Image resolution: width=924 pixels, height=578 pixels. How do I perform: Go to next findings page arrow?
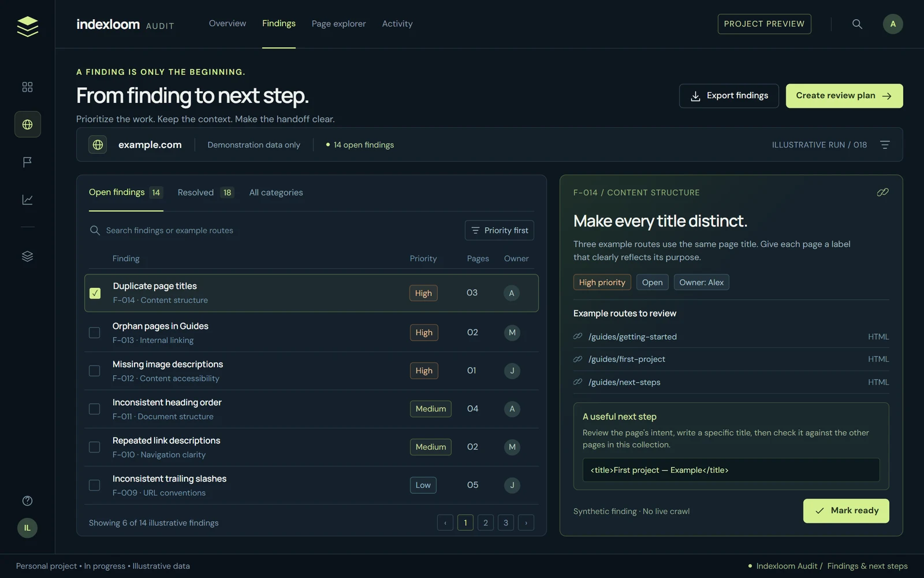point(526,523)
